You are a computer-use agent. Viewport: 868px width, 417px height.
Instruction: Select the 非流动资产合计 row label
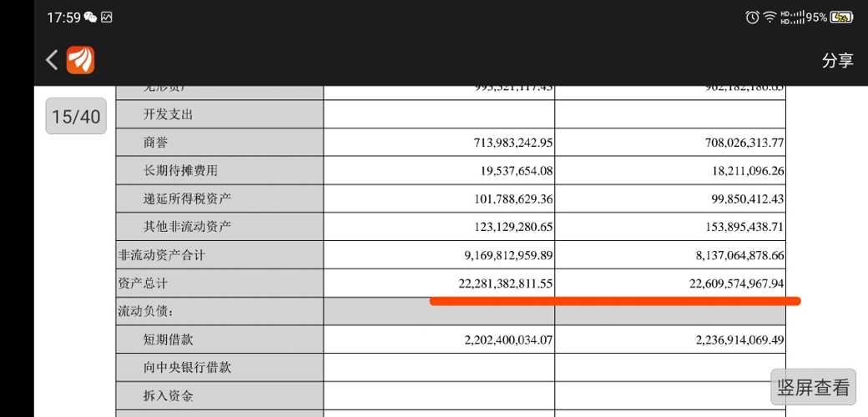[x=161, y=255]
